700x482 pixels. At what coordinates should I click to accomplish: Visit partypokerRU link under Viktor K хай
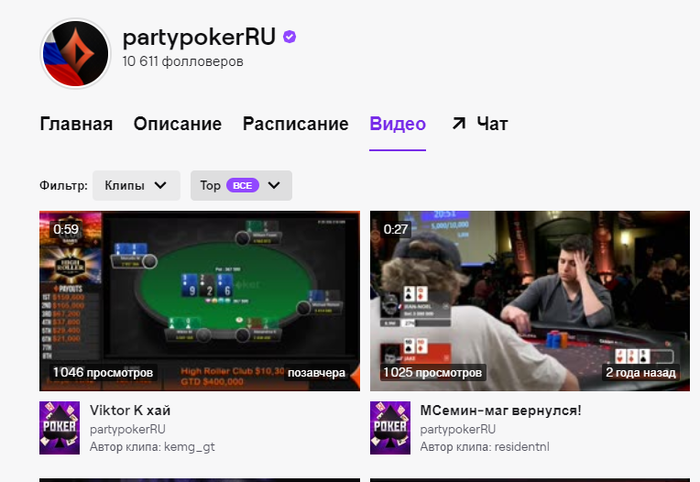coord(128,429)
